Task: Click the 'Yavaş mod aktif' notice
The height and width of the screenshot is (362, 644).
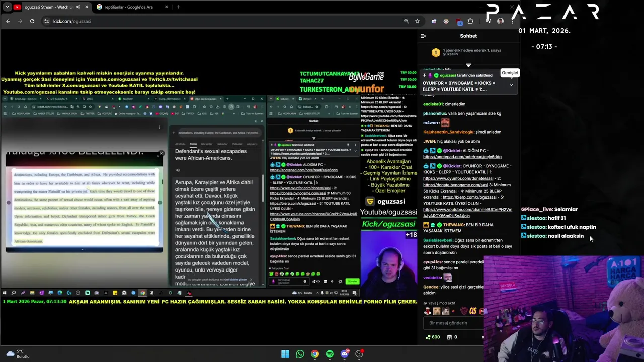Action: (439, 303)
